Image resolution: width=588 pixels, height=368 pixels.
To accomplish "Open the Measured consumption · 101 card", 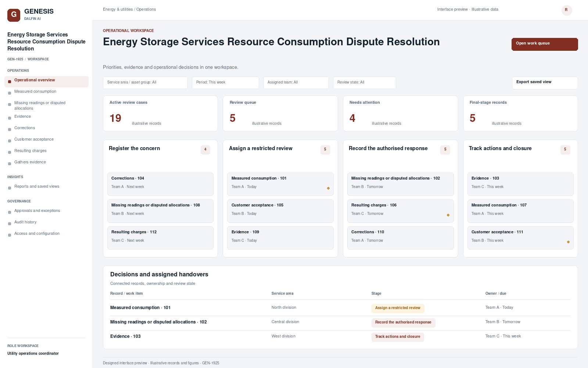I will point(280,184).
